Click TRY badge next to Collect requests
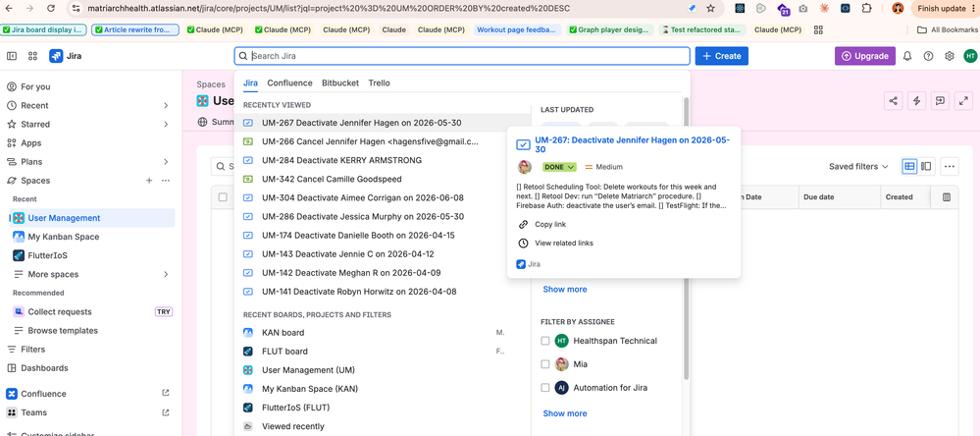 (x=164, y=311)
